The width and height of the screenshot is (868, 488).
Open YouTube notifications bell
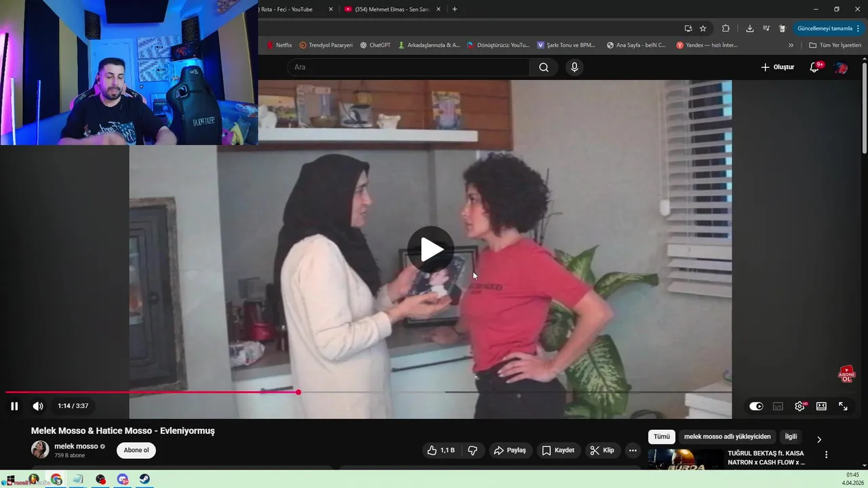click(815, 67)
